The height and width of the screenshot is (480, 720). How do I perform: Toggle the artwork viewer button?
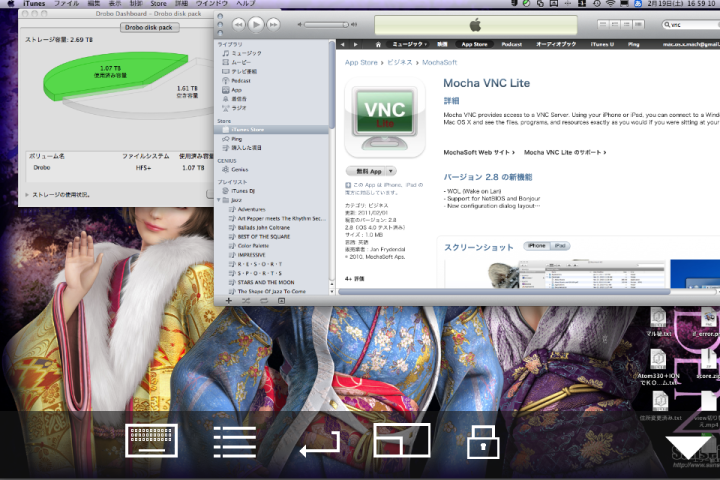[281, 301]
